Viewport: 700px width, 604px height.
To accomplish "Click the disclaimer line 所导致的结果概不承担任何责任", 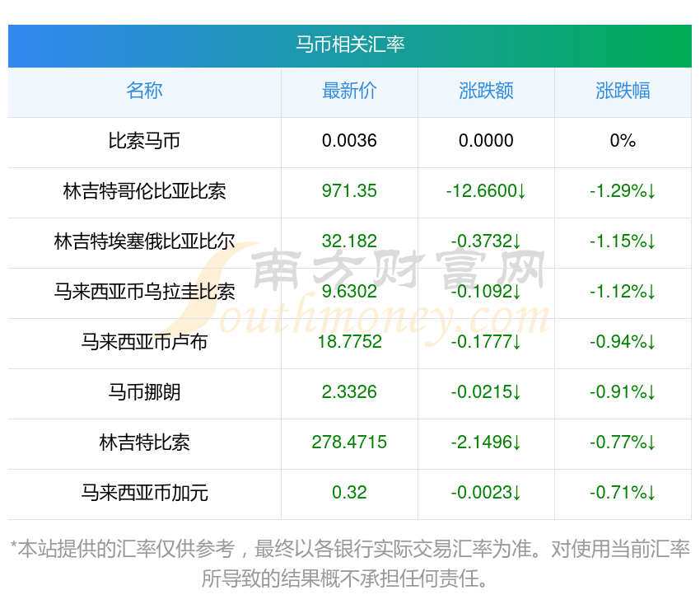I will 344,578.
